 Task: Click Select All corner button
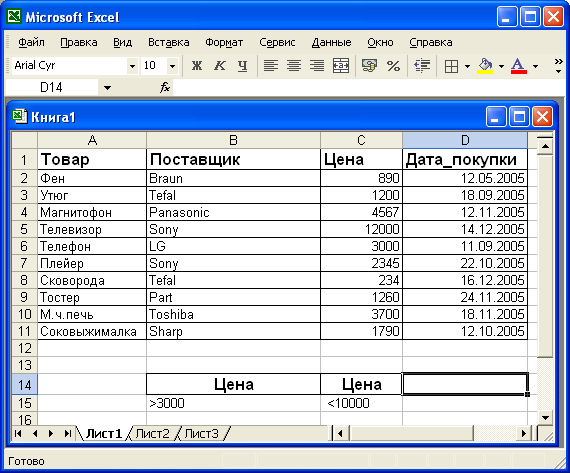point(24,140)
